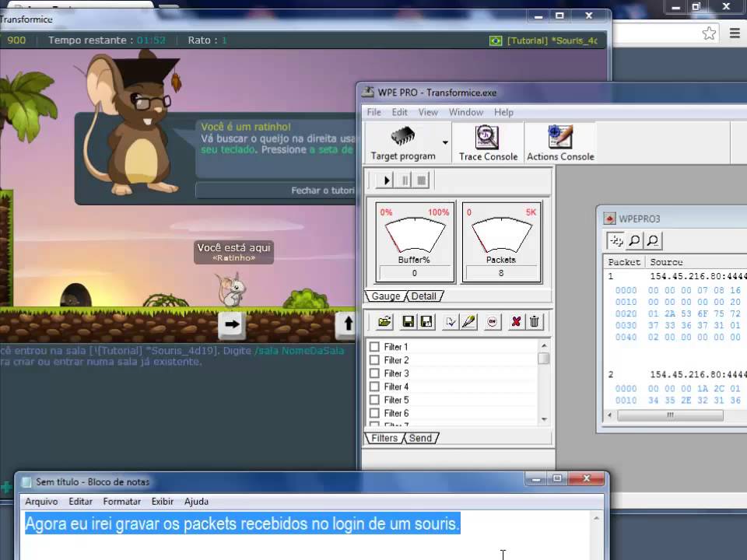The width and height of the screenshot is (747, 560).
Task: Click the first toolbar icon in WPEPRO3 window
Action: click(615, 240)
